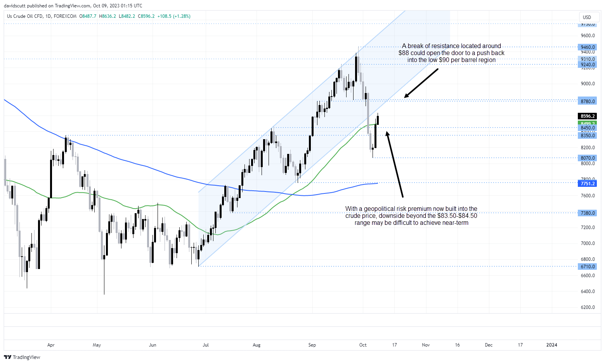Screen dimensions: 605x364
Task: Click the 8200.0 tick on price axis
Action: (588, 148)
